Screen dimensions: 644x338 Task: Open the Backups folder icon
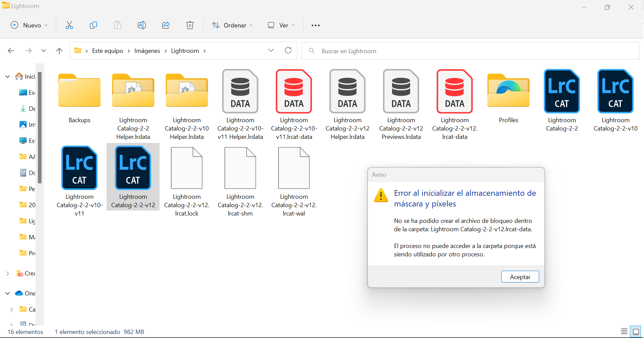click(x=79, y=90)
